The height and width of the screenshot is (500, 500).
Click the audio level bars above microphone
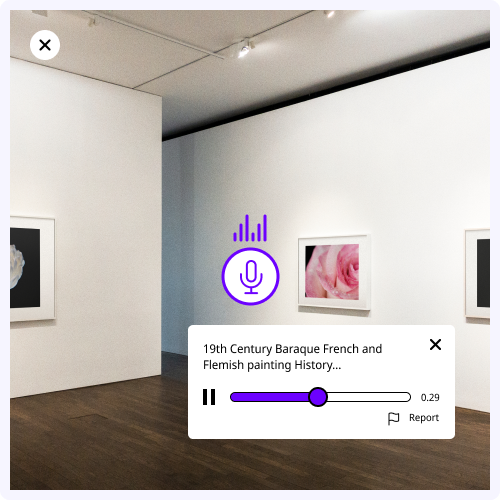pos(250,228)
